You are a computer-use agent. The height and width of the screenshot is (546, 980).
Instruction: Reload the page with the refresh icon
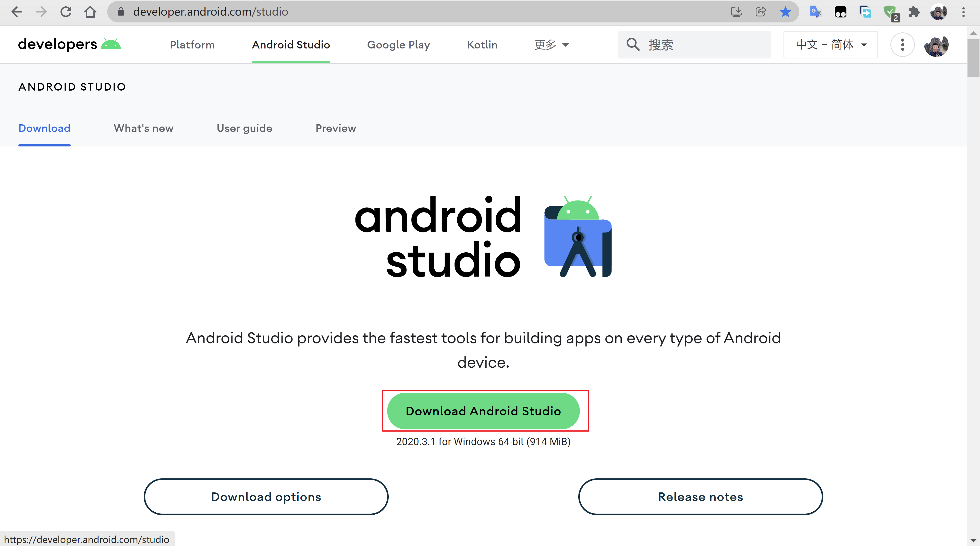coord(65,12)
